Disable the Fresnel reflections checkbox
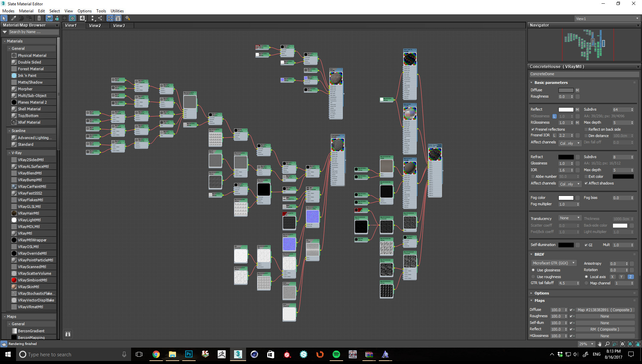The image size is (642, 364). (533, 129)
